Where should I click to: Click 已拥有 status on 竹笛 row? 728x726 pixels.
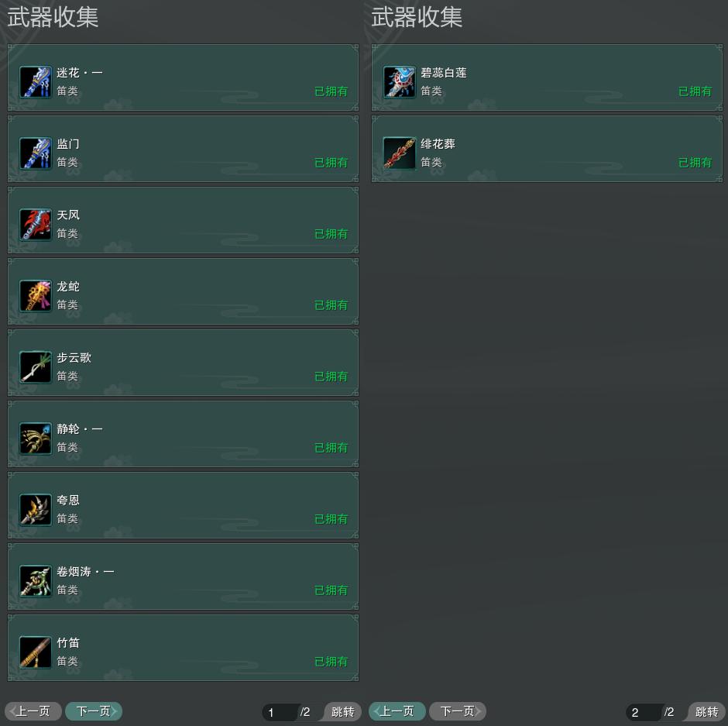(x=331, y=662)
